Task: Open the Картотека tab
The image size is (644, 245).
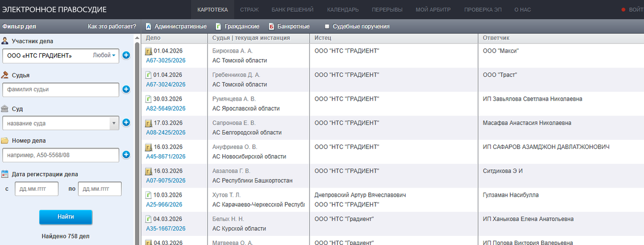Action: 213,10
